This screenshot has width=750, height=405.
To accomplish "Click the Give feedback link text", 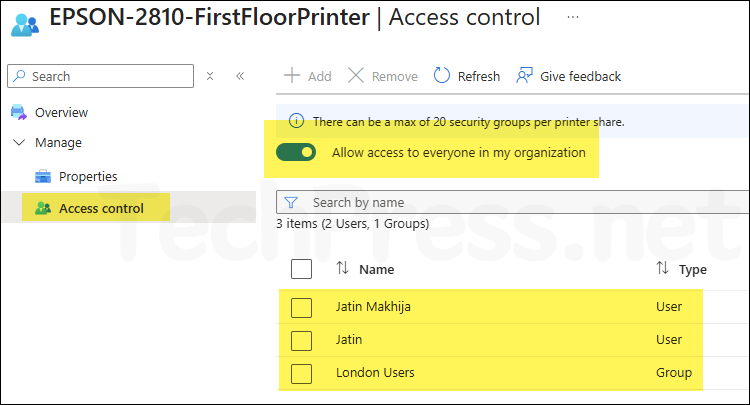I will pyautogui.click(x=580, y=77).
